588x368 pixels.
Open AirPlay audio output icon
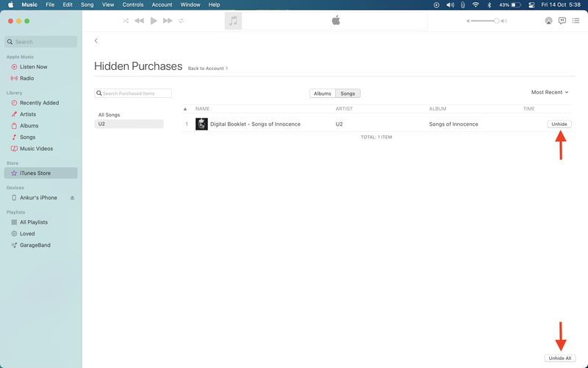click(548, 21)
